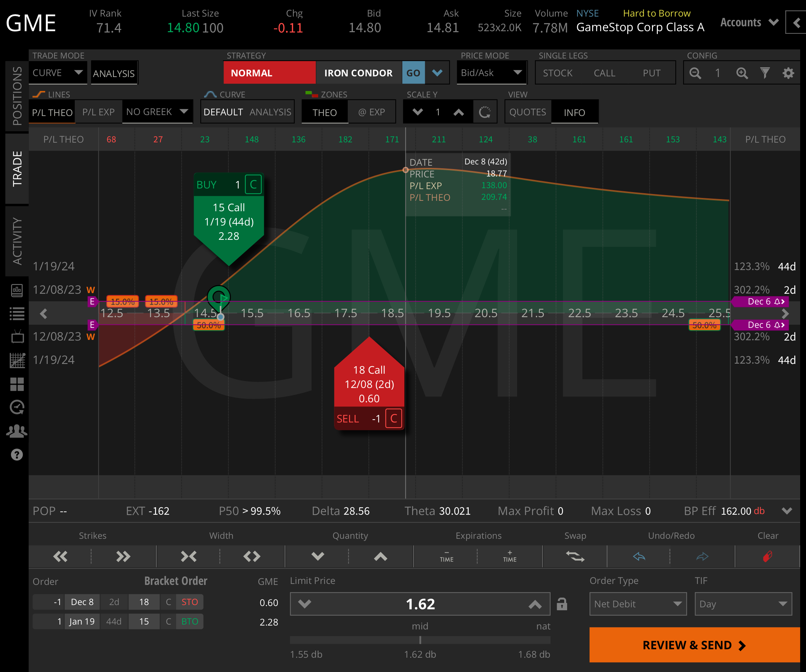Click GO next to IRON CONDOR strategy
The height and width of the screenshot is (672, 806).
(x=413, y=72)
